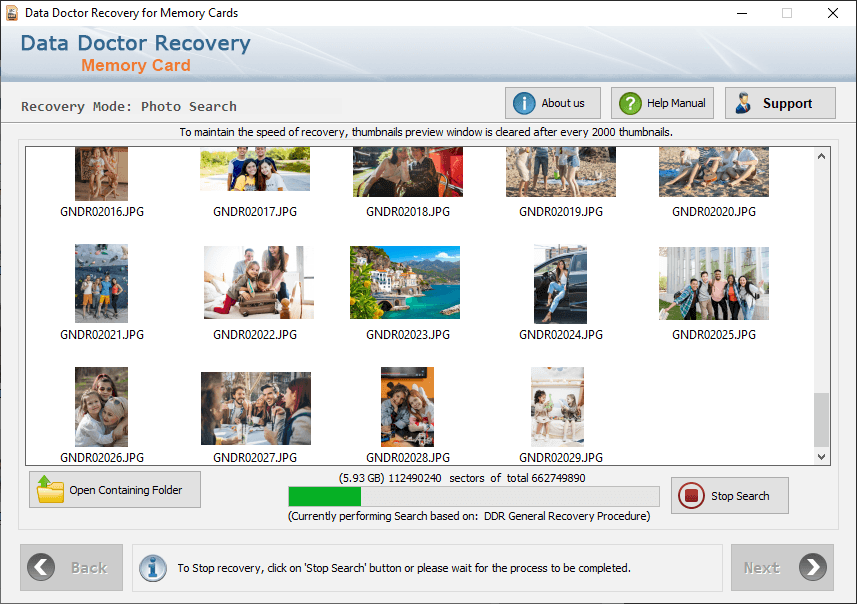The height and width of the screenshot is (604, 857).
Task: Click the thumbnail scrollbar down arrow
Action: 821,456
